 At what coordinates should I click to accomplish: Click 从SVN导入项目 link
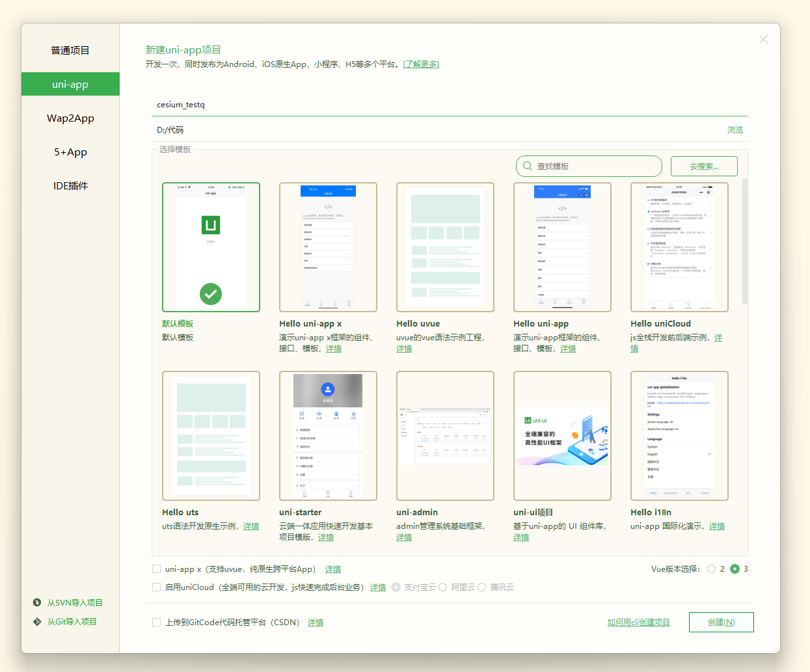click(75, 602)
